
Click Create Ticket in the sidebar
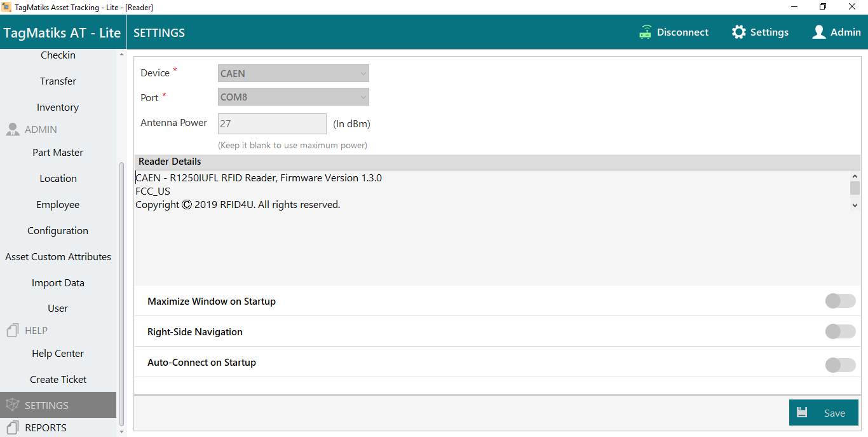pyautogui.click(x=58, y=380)
